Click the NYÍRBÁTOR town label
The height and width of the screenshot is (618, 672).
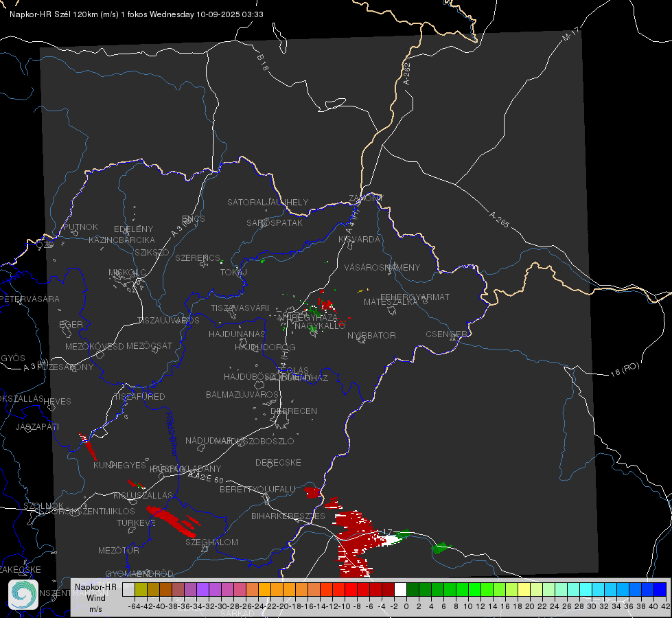[x=371, y=335]
